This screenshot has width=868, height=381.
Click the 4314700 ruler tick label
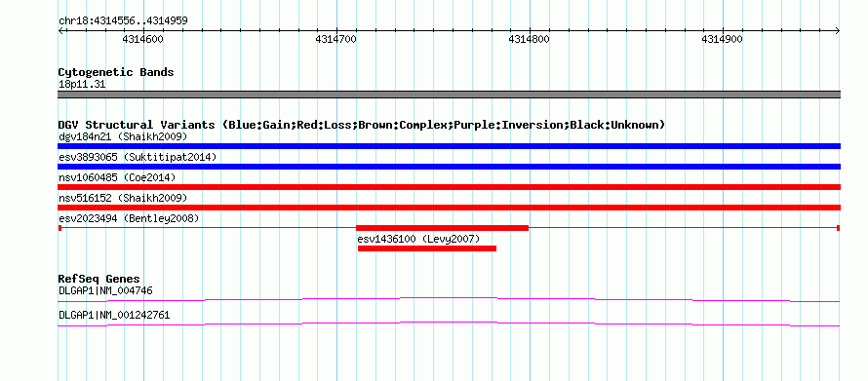click(336, 39)
